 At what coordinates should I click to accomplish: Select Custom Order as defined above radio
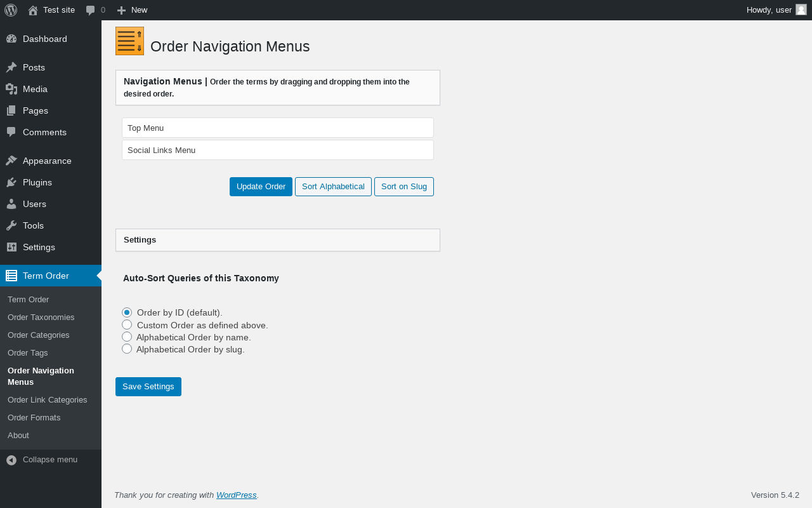click(127, 324)
